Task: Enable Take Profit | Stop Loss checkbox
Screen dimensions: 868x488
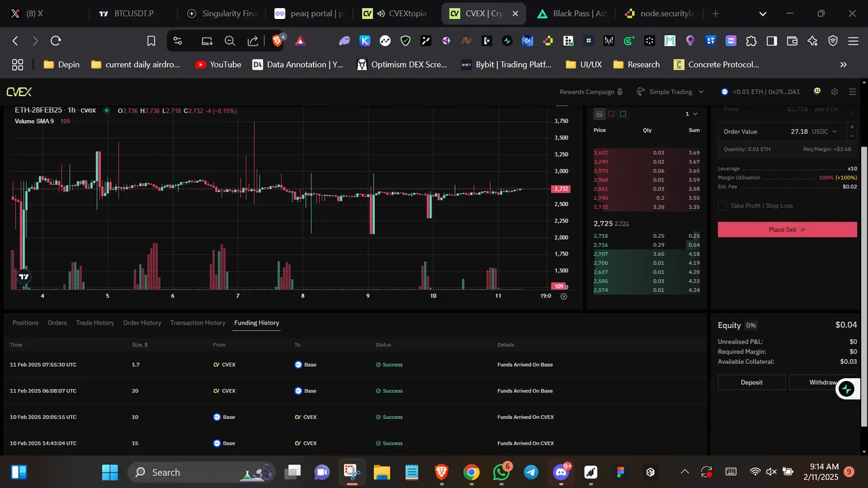Action: pos(722,205)
